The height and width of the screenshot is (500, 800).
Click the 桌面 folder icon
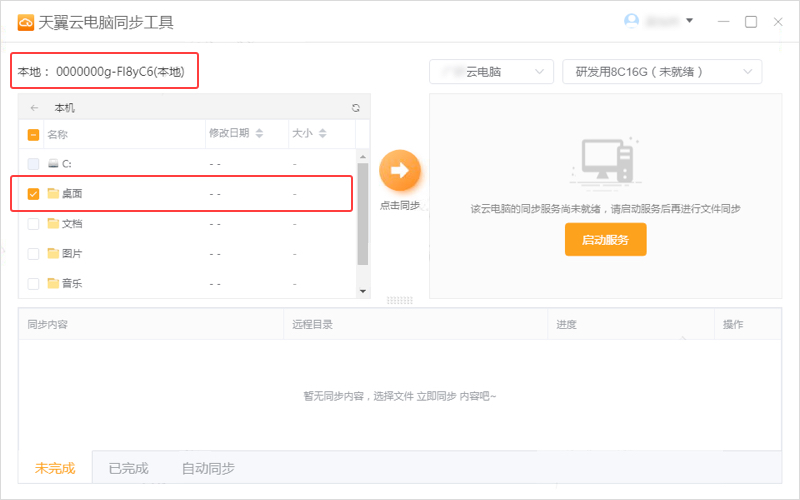click(x=53, y=193)
